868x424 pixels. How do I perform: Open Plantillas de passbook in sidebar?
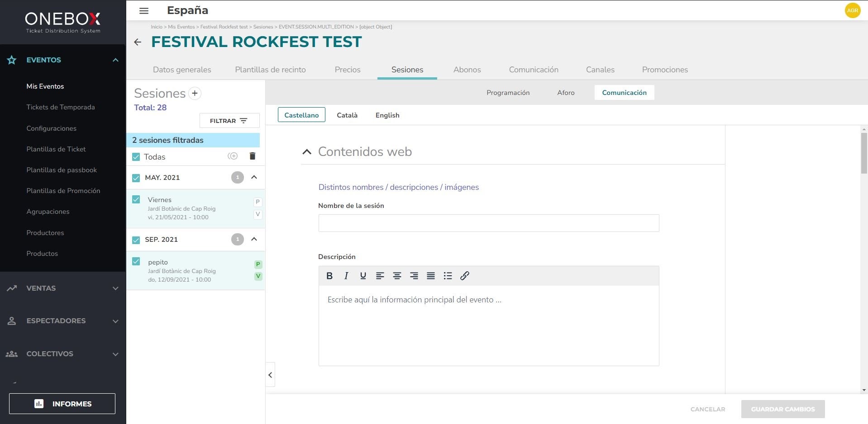point(62,170)
